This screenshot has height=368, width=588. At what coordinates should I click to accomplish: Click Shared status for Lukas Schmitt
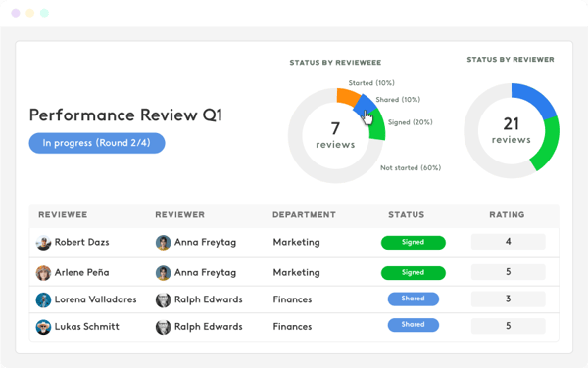pos(414,325)
